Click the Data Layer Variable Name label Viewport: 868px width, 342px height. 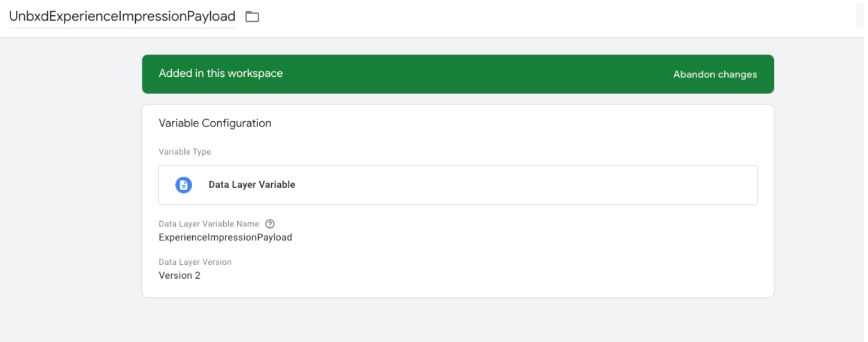(209, 224)
